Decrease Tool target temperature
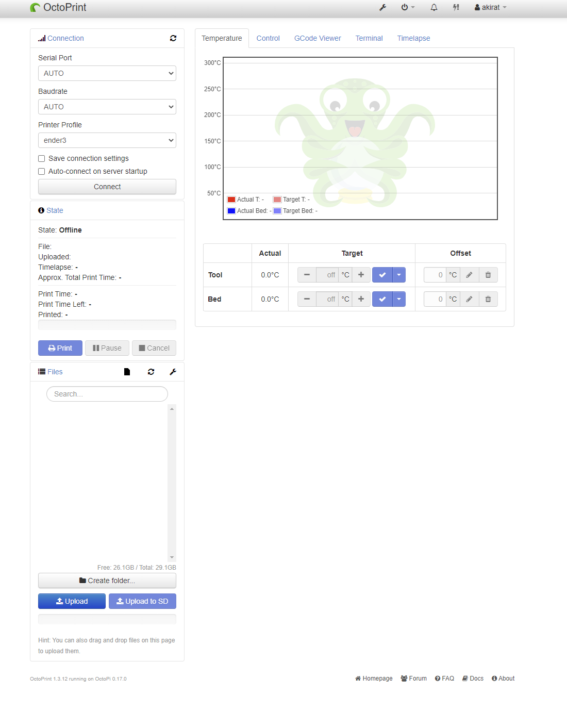 [x=307, y=275]
